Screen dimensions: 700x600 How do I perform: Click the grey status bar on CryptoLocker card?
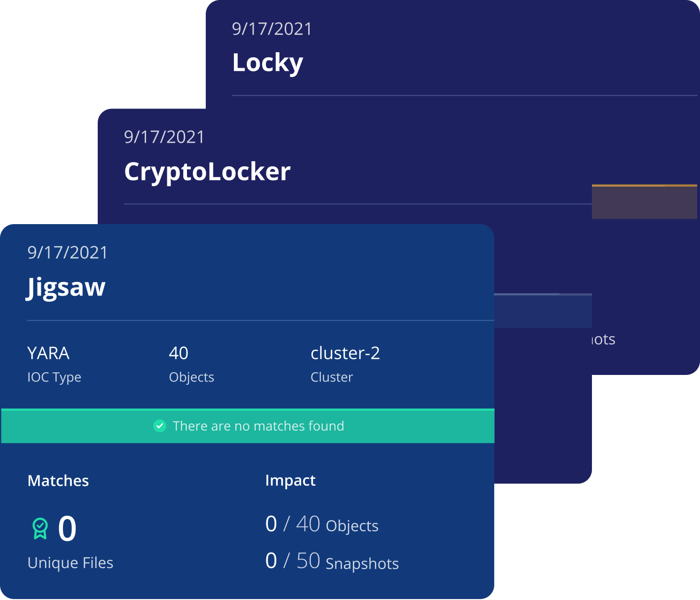click(x=543, y=311)
